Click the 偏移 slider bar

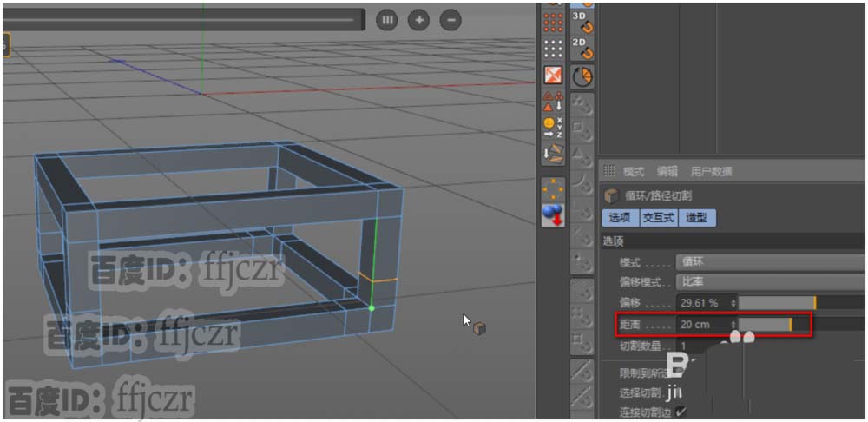(x=803, y=303)
